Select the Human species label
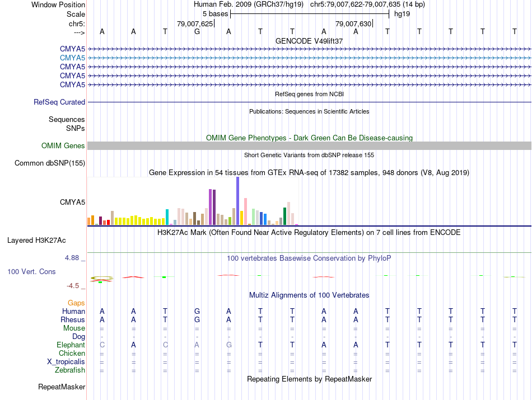Screen dimensions: 532x400 73,311
